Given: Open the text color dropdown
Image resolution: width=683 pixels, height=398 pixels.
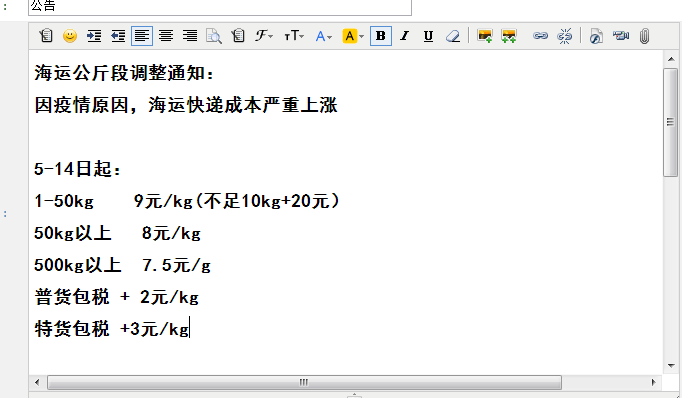Looking at the screenshot, I should (x=324, y=36).
